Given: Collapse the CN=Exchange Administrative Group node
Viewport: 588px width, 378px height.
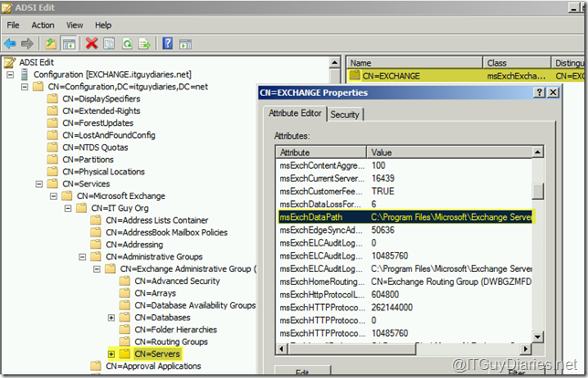Looking at the screenshot, I should tap(97, 268).
